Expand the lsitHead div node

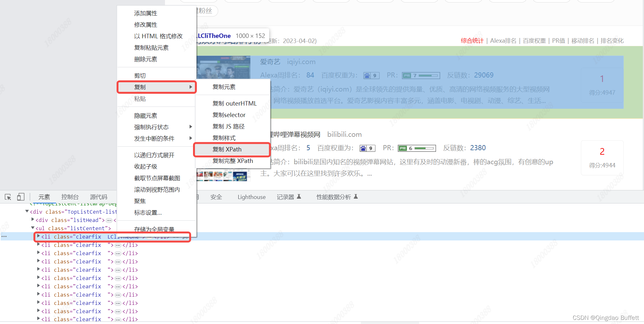tap(33, 219)
